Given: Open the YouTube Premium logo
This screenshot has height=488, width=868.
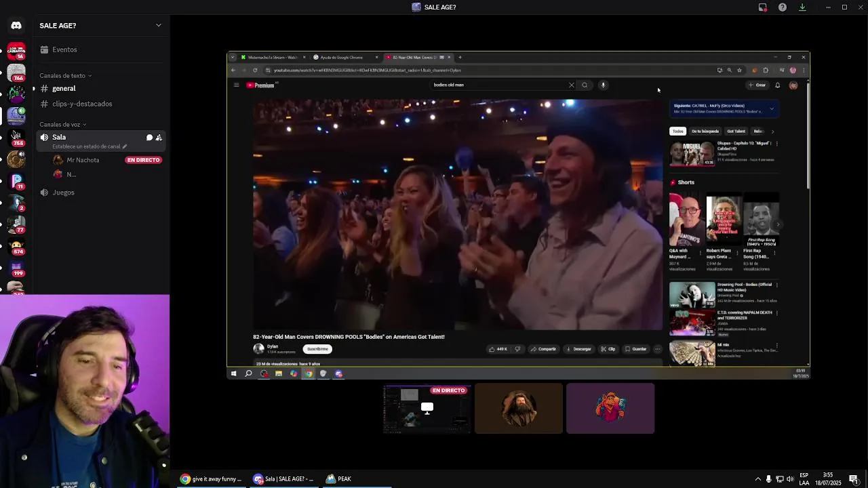Looking at the screenshot, I should pos(261,85).
